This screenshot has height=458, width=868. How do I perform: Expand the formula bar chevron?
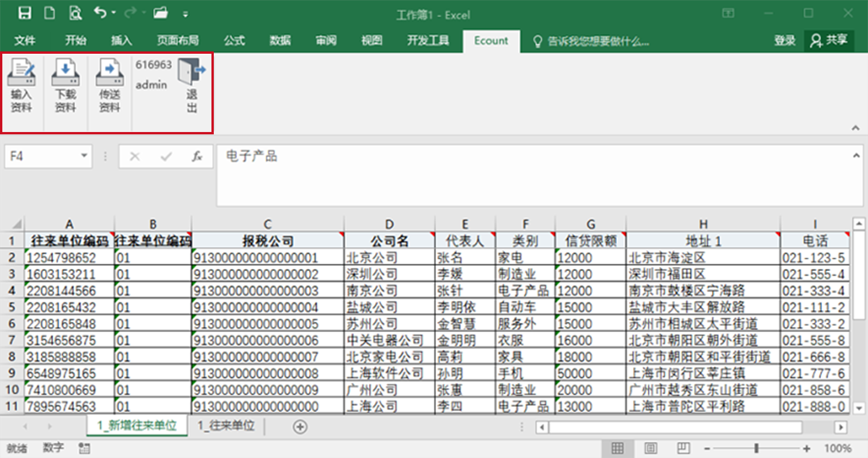[856, 156]
